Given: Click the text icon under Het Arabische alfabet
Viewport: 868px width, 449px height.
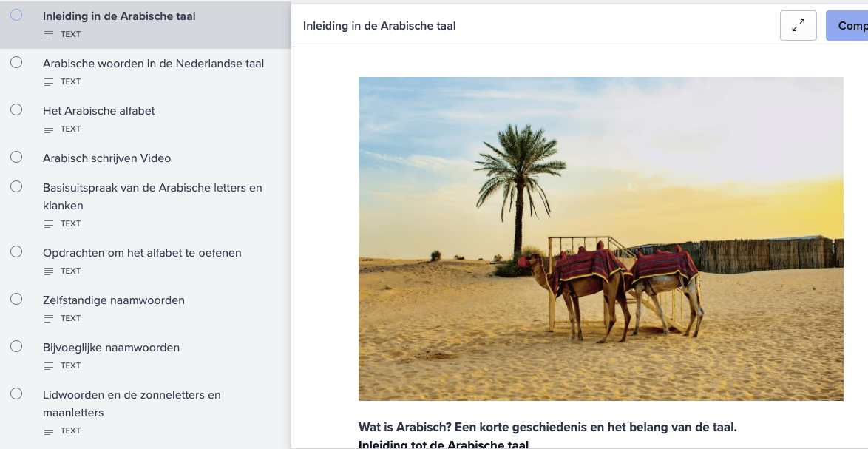Looking at the screenshot, I should pyautogui.click(x=49, y=129).
